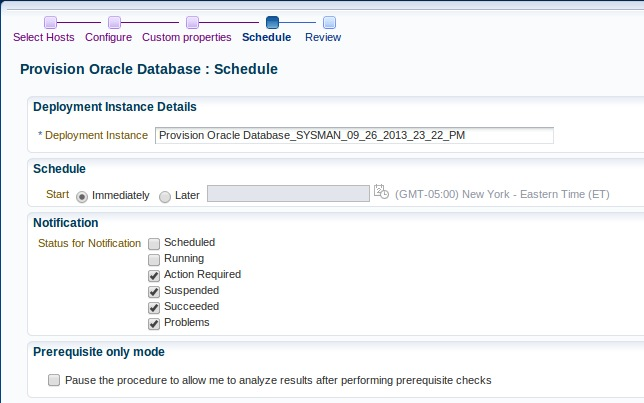Enable pause after prerequisite checks

click(54, 380)
